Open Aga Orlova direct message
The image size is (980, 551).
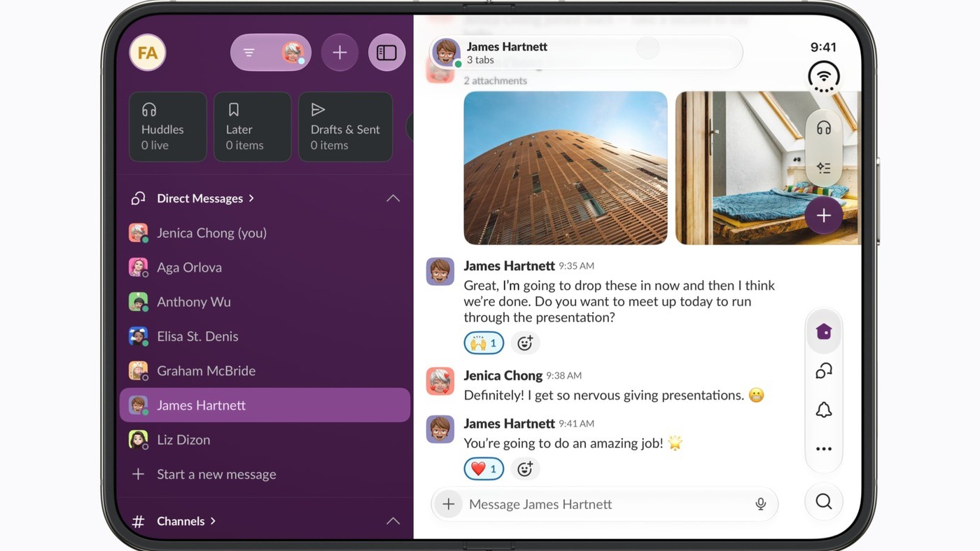pos(265,267)
